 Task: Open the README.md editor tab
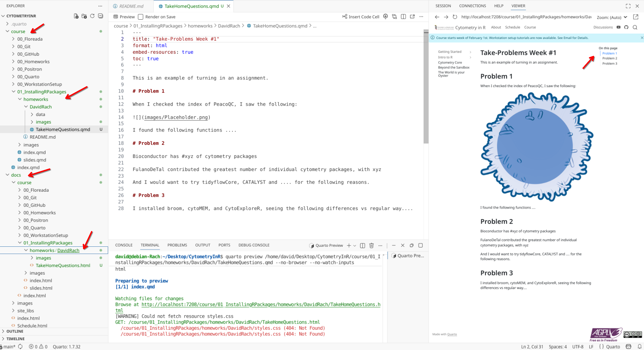tap(131, 6)
